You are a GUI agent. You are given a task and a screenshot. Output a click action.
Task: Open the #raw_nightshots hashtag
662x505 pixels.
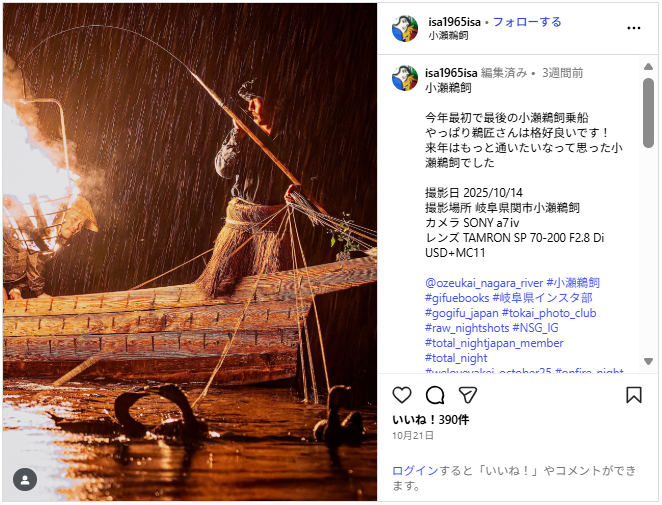(x=467, y=328)
